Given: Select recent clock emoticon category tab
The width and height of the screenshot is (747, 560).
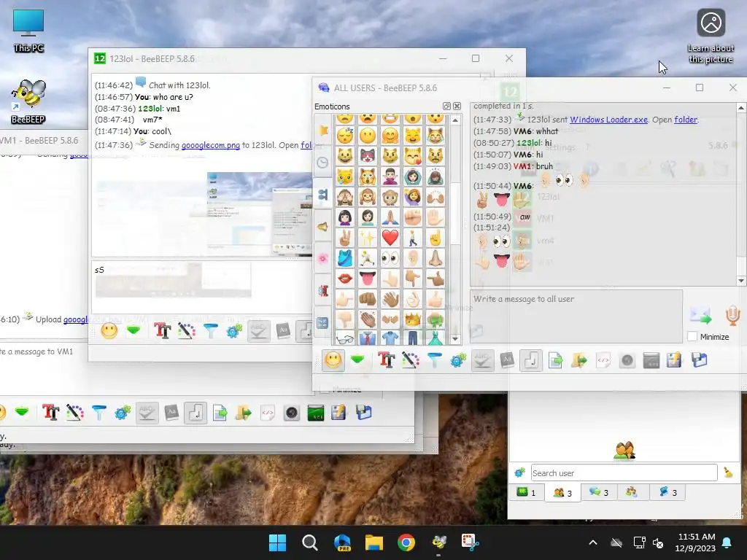Looking at the screenshot, I should point(323,163).
